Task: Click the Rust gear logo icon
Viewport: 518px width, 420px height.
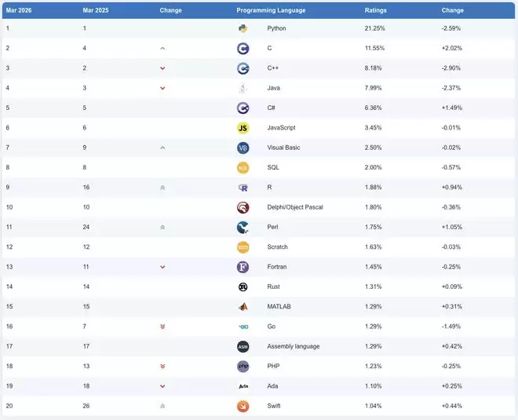Action: [243, 287]
